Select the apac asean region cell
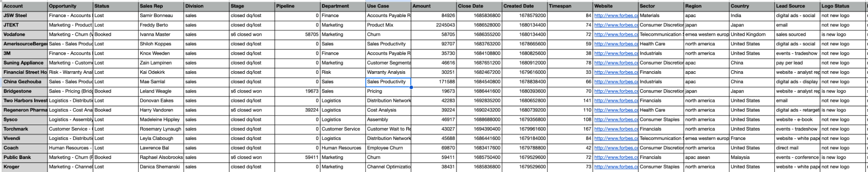 [706, 157]
